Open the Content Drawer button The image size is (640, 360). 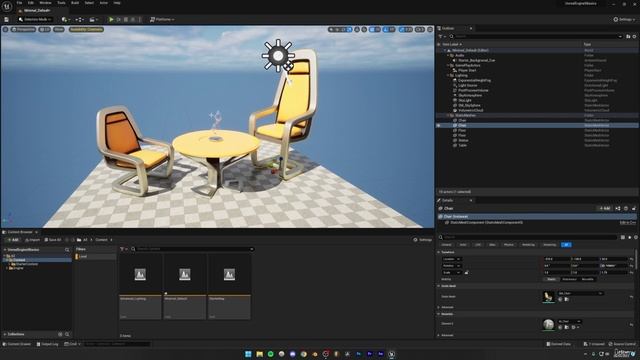(x=17, y=344)
